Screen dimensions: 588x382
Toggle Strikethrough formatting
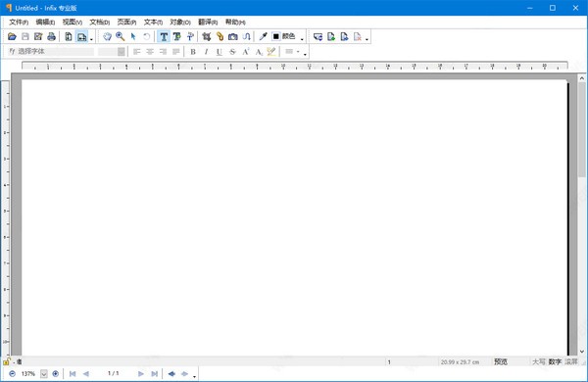pos(232,52)
